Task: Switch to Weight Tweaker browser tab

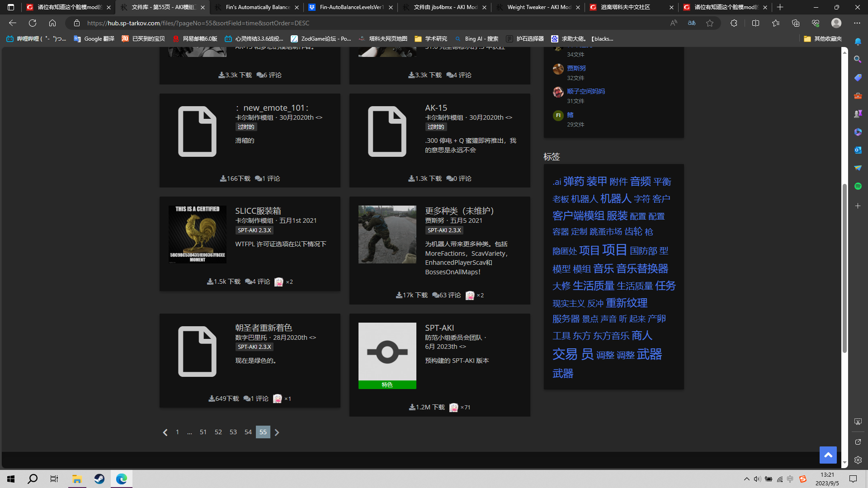Action: [x=538, y=7]
